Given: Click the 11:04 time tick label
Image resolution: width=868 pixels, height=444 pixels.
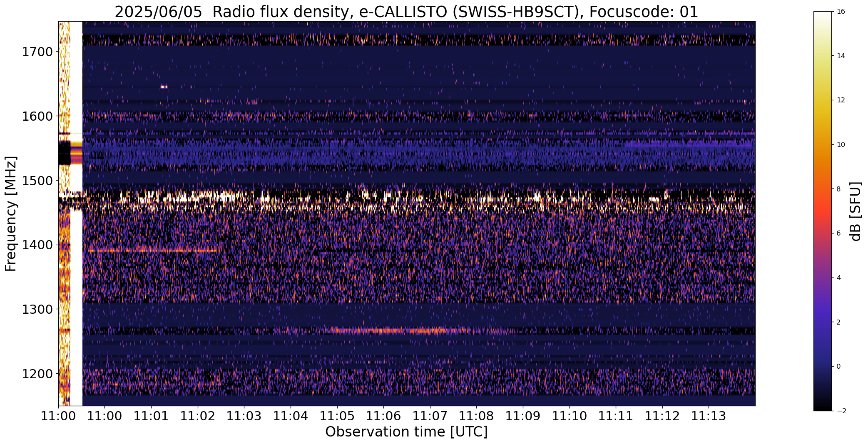Looking at the screenshot, I should pyautogui.click(x=291, y=416).
